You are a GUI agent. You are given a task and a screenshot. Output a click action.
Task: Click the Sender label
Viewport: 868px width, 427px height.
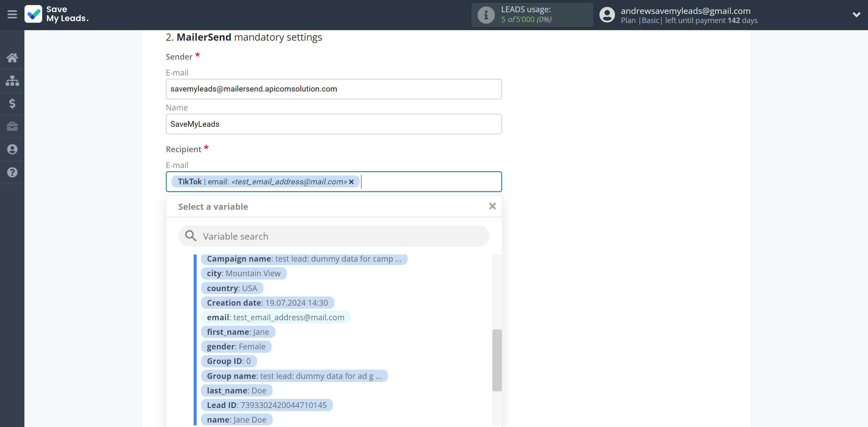pos(179,57)
